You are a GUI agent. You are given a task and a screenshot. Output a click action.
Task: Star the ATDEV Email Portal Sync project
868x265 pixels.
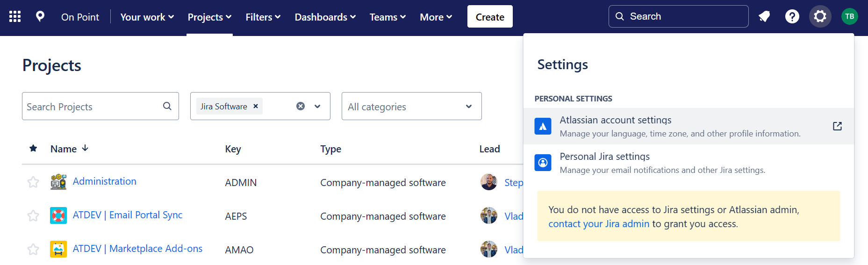[33, 216]
